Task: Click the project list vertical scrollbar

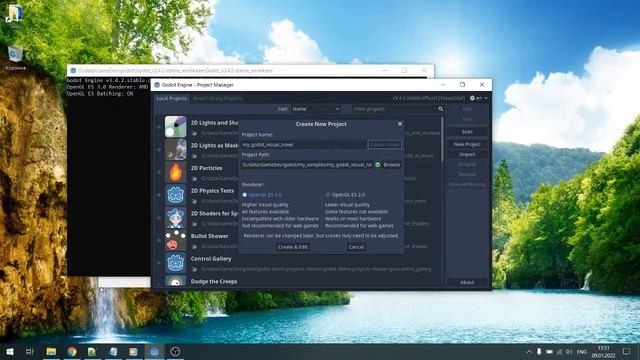Action: pyautogui.click(x=442, y=139)
